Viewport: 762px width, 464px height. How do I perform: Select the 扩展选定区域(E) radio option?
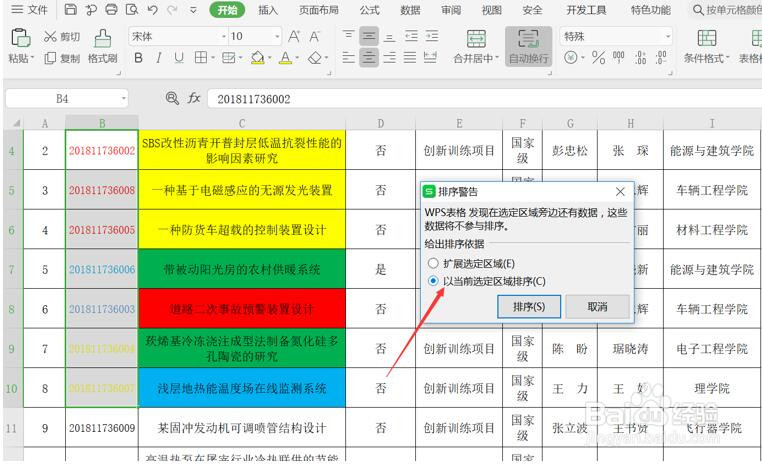[433, 263]
